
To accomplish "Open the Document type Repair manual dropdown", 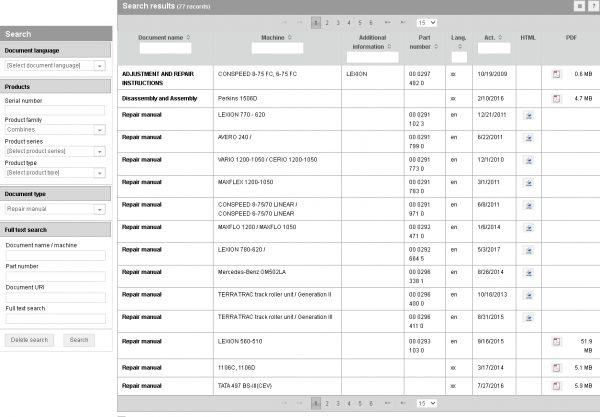I will (x=99, y=209).
